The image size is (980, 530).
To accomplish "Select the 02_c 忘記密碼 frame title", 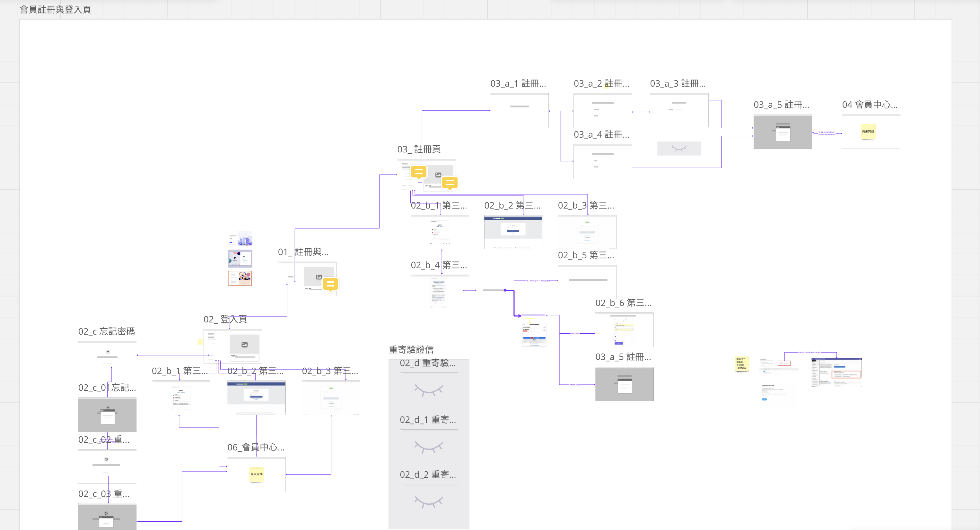I will coord(107,331).
